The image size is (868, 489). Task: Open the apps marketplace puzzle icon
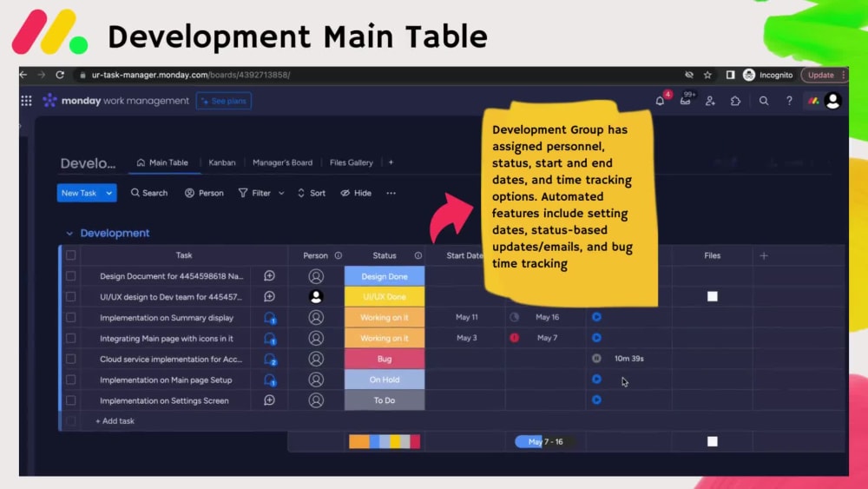(736, 101)
